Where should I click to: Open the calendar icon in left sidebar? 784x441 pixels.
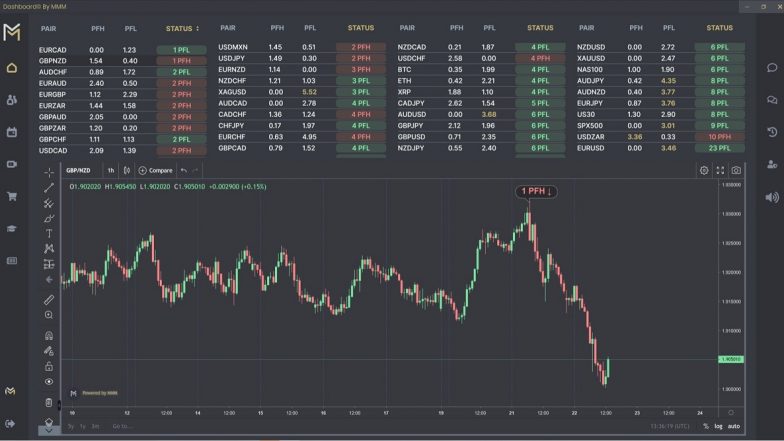(x=12, y=132)
